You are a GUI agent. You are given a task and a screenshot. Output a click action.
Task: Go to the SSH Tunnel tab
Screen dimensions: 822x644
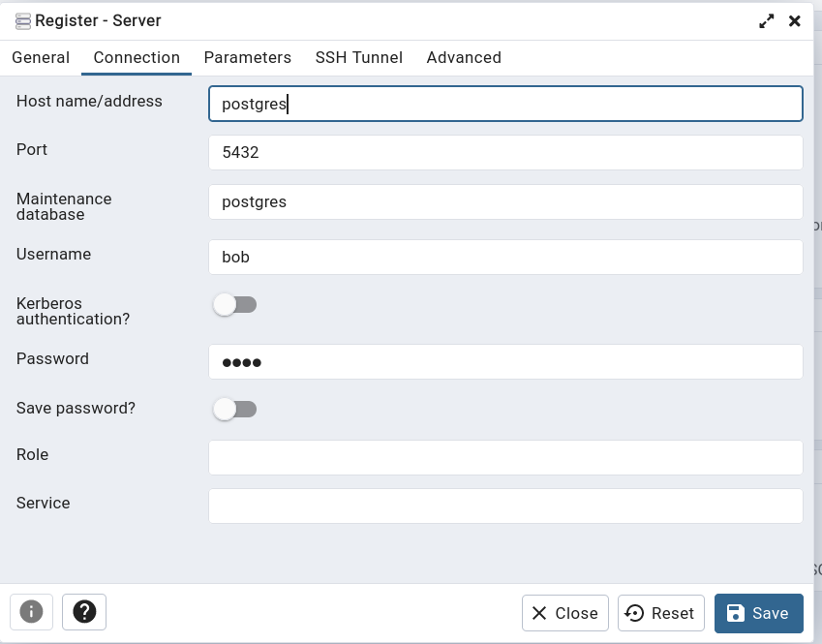358,57
